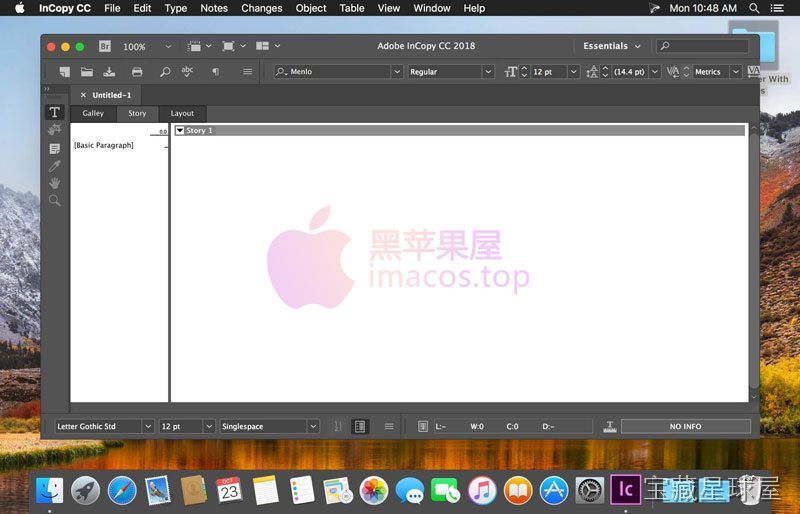Click the copyfit progress T icon
800x514 pixels.
pos(610,427)
